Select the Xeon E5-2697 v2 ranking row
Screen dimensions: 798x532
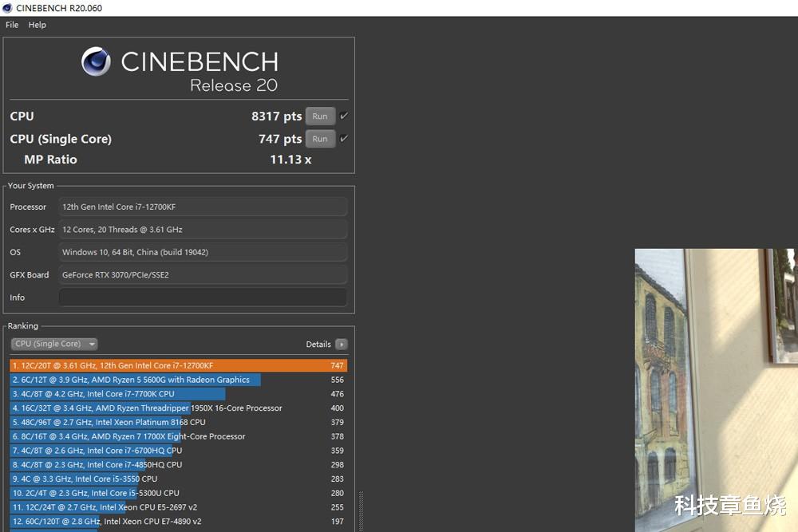[179, 507]
